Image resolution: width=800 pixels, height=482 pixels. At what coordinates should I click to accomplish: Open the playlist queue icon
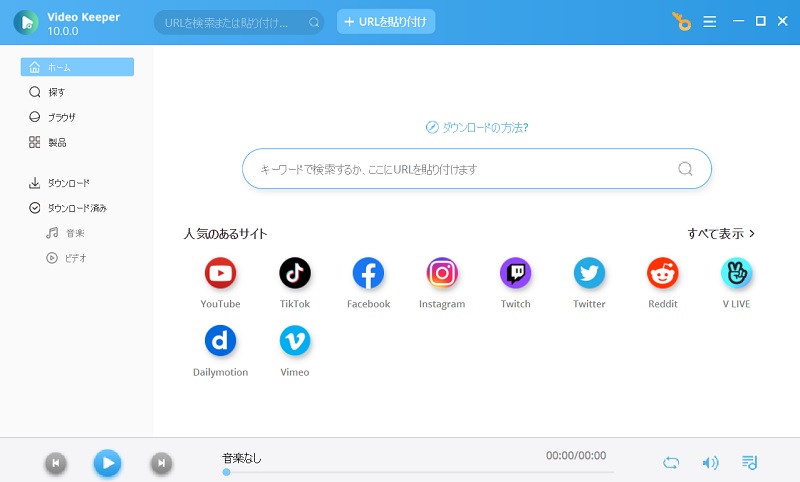(x=749, y=463)
